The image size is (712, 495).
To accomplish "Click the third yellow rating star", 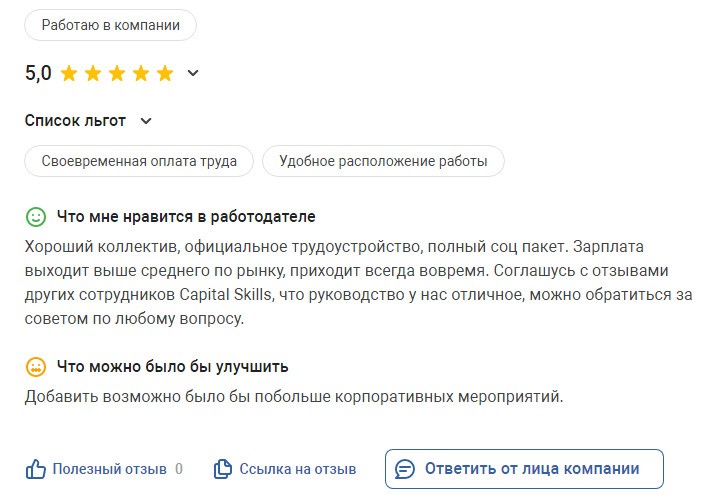I will point(117,73).
